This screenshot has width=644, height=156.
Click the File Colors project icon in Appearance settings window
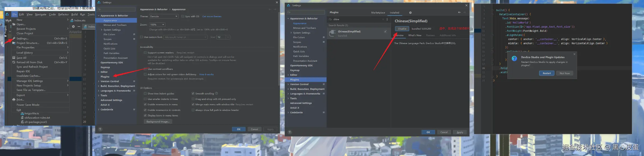(x=134, y=34)
